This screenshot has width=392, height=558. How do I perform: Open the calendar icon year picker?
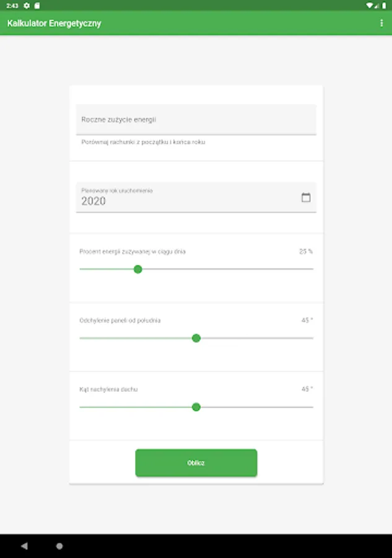(x=306, y=198)
